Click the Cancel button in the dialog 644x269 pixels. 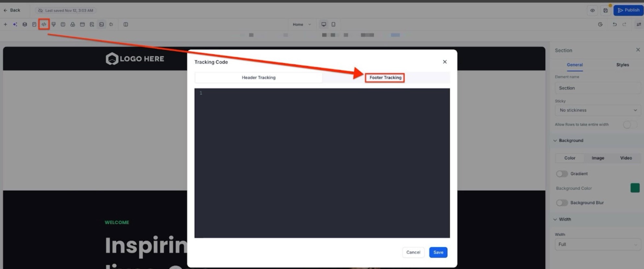pos(413,252)
